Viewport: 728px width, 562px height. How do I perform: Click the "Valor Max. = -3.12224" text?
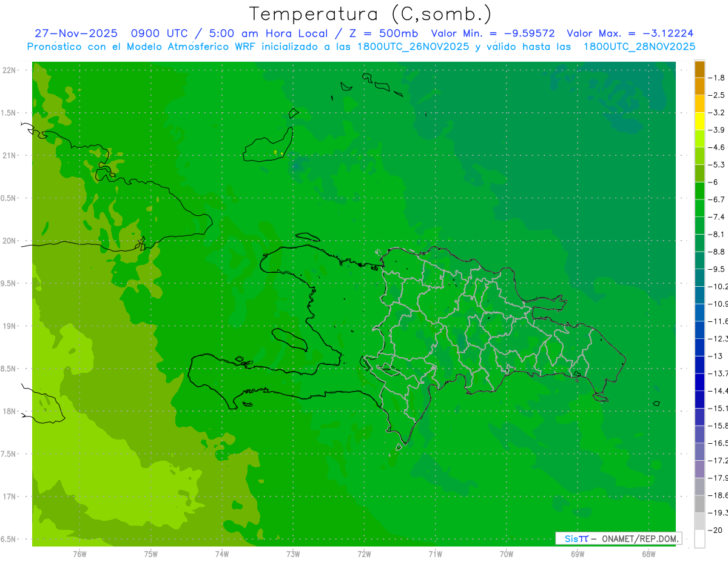[630, 33]
